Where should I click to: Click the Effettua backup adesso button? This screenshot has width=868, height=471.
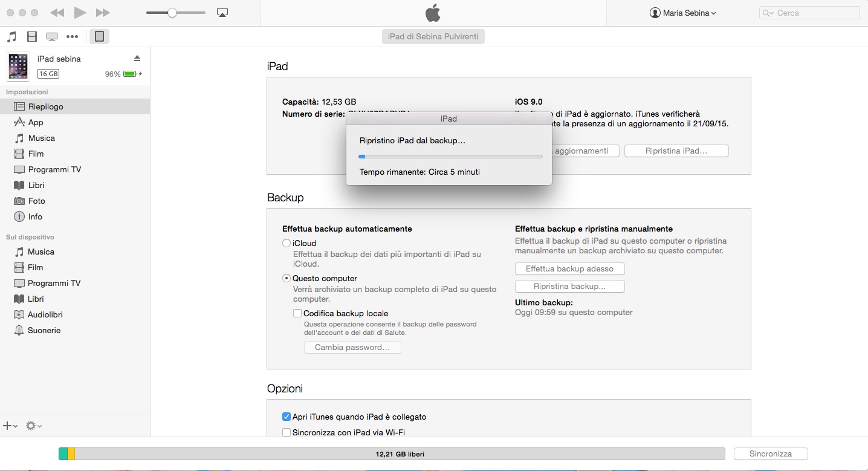point(569,268)
